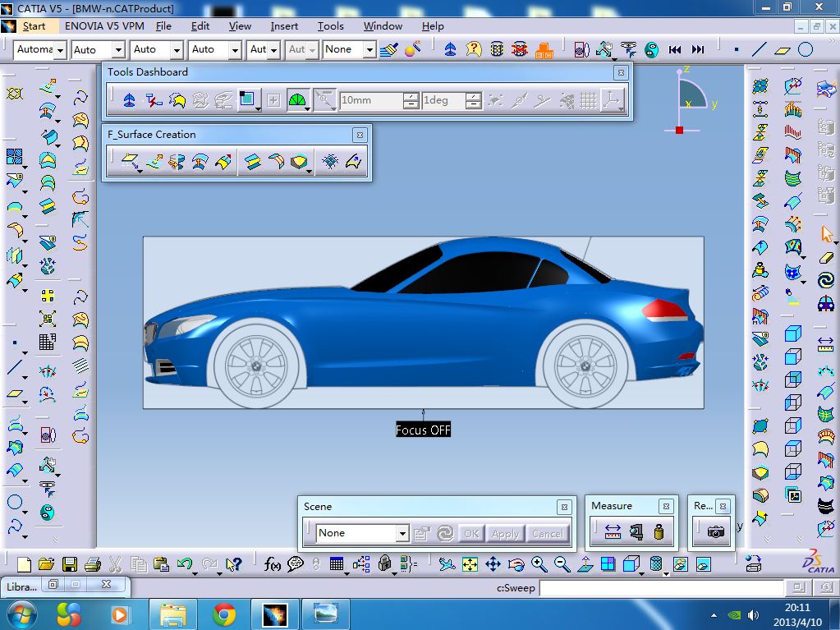840x630 pixels.
Task: Open the File menu
Action: click(163, 25)
